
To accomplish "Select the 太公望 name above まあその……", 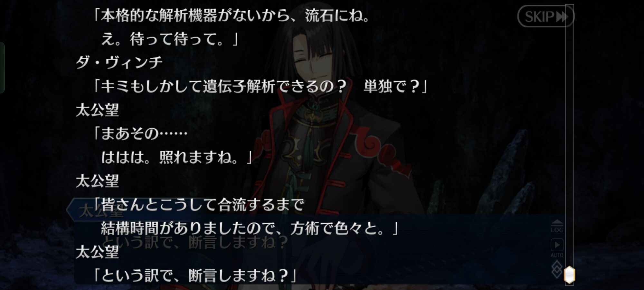I will tap(97, 110).
